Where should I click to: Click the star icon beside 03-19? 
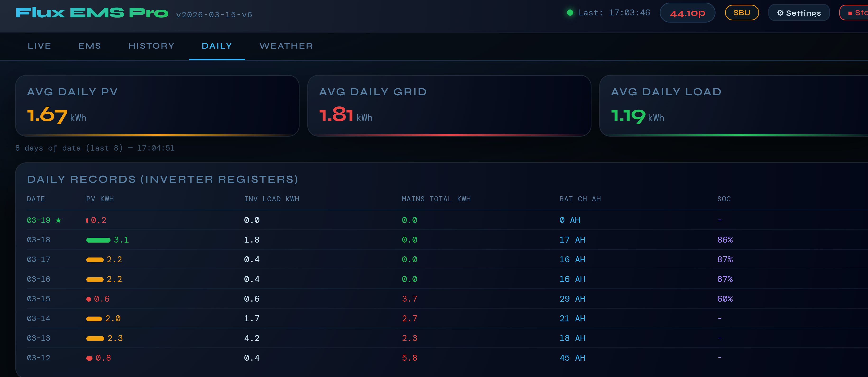coord(58,220)
